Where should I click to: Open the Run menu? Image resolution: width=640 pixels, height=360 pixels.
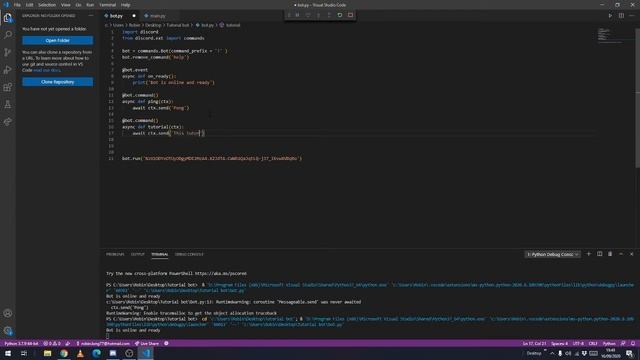(90, 5)
